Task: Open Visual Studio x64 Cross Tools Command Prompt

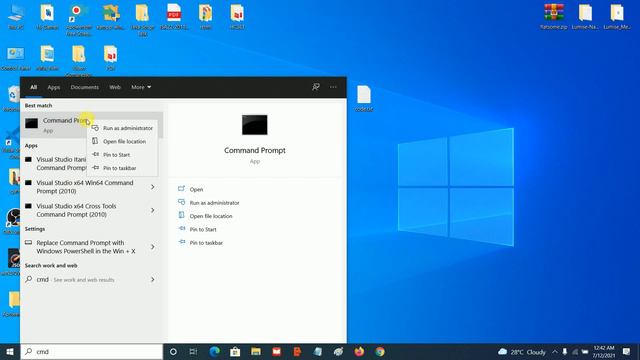Action: 76,210
